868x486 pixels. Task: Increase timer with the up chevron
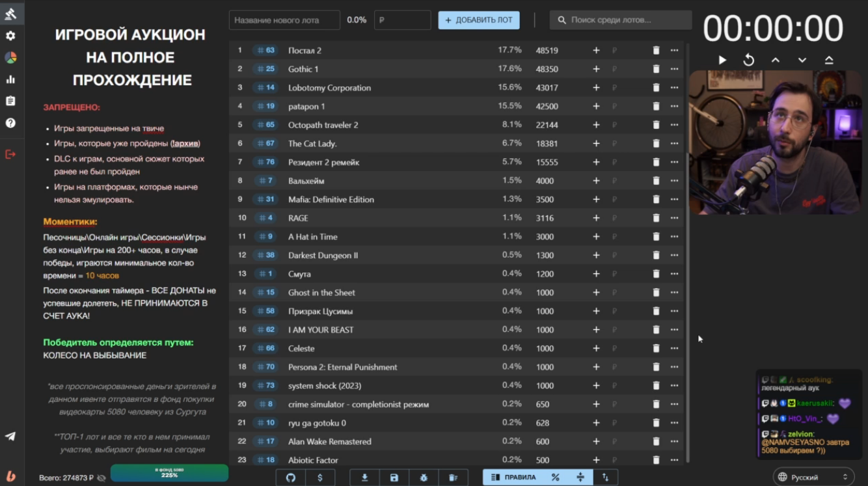[x=776, y=60]
